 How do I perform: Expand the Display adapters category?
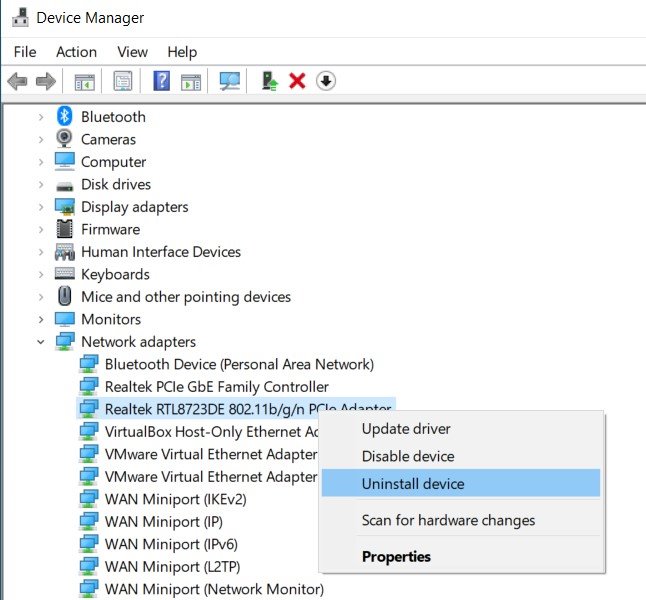coord(41,207)
